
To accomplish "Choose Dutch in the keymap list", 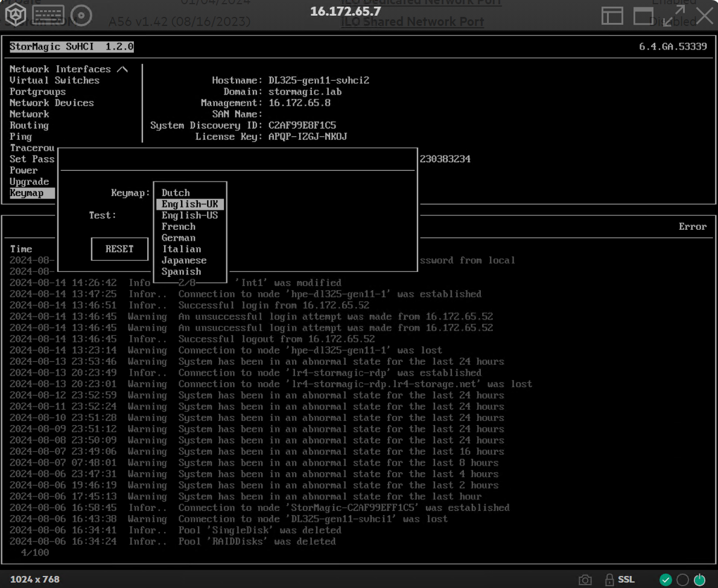I will [x=176, y=192].
